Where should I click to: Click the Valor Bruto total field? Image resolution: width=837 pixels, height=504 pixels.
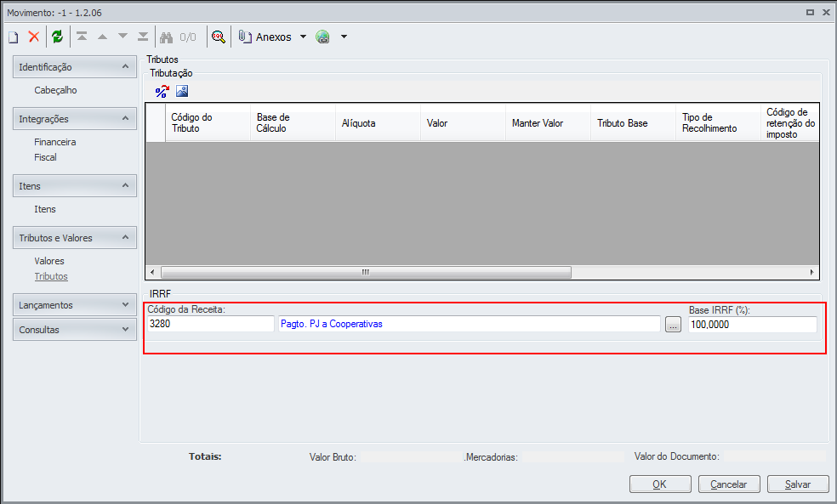[x=411, y=457]
